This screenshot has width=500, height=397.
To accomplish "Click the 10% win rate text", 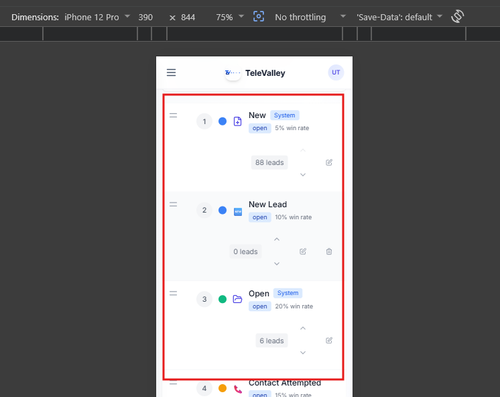I will pos(293,217).
